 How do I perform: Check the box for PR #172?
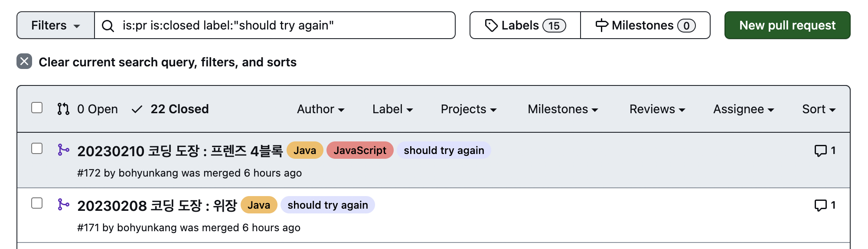tap(37, 149)
